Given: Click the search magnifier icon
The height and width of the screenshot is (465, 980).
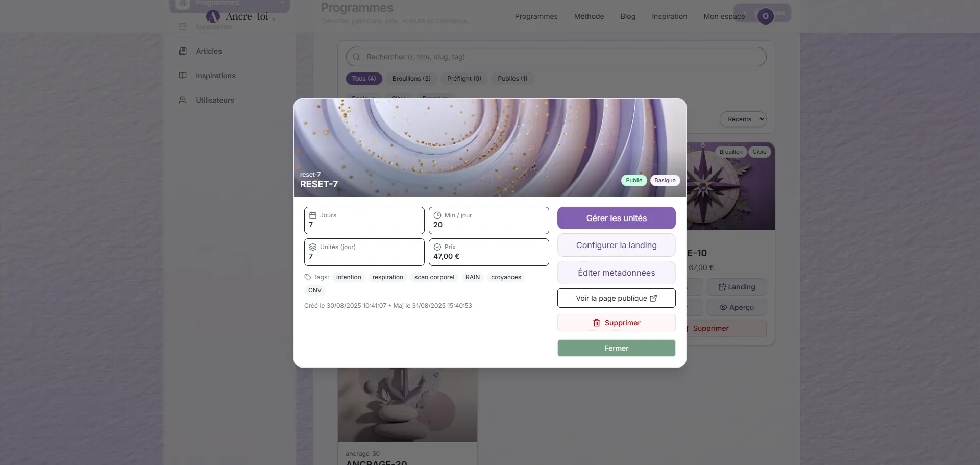Looking at the screenshot, I should 356,57.
